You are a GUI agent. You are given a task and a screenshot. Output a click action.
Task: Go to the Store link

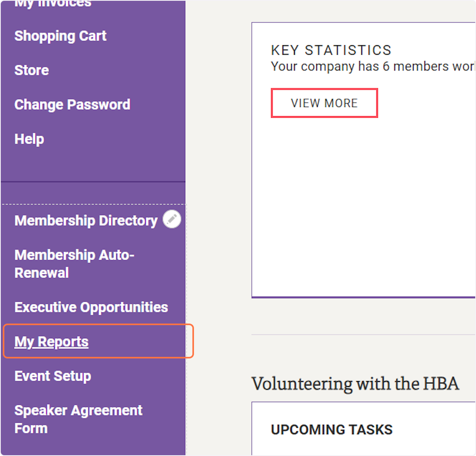[32, 71]
